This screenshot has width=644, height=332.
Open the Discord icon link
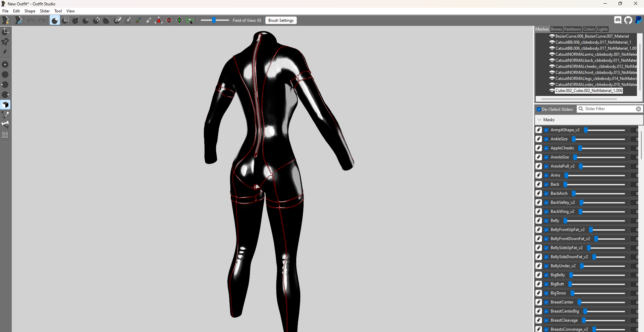pos(618,20)
